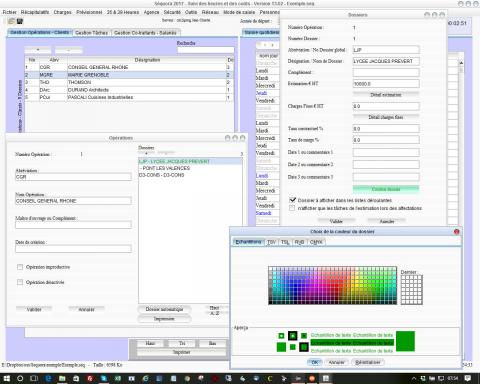Switch to CMYK tab in color chooser
This screenshot has height=384, width=480.
(x=316, y=242)
